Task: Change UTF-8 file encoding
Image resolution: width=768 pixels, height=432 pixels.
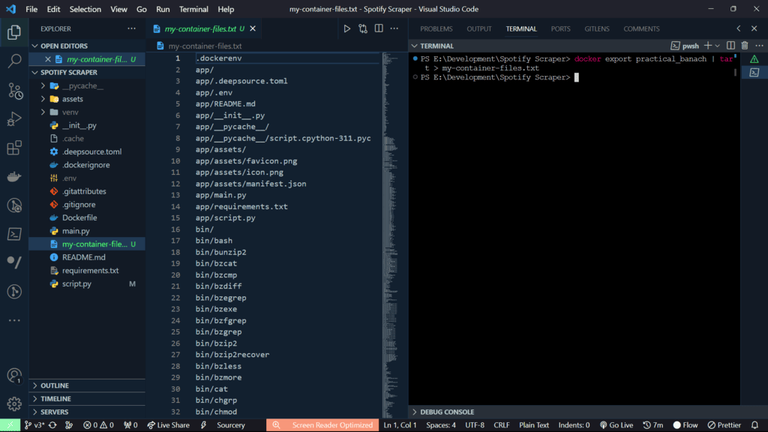Action: click(475, 425)
